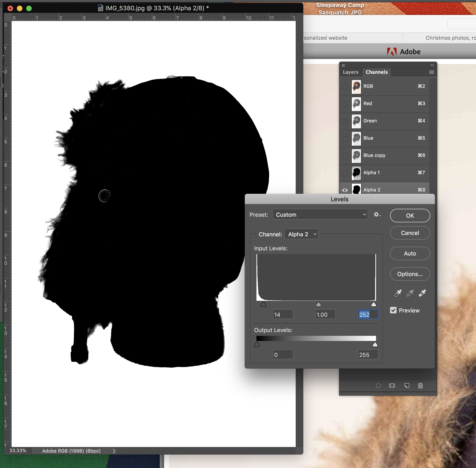Open Channels panel menu icon
476x468 pixels.
431,72
